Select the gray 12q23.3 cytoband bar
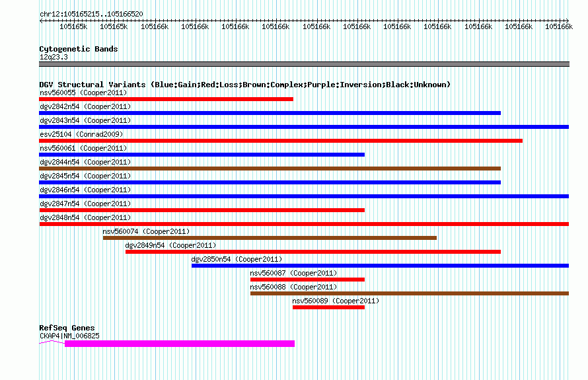Screen dimensions: 588x380 click(x=304, y=64)
